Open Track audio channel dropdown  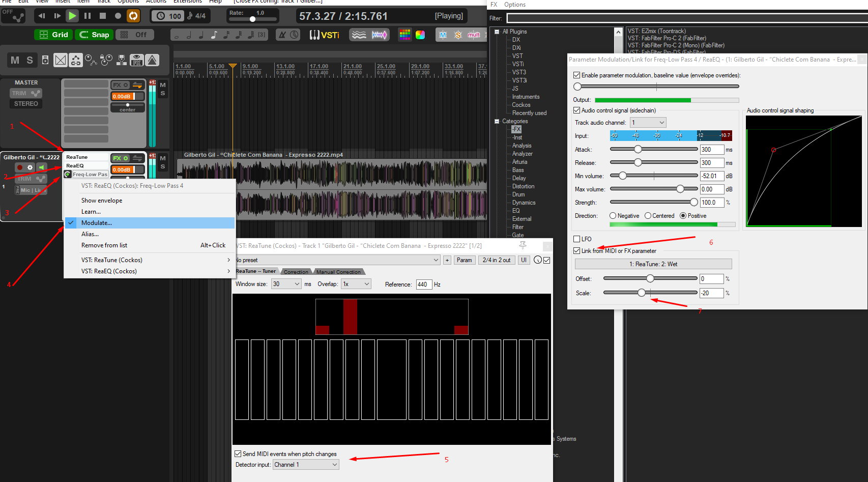(648, 123)
